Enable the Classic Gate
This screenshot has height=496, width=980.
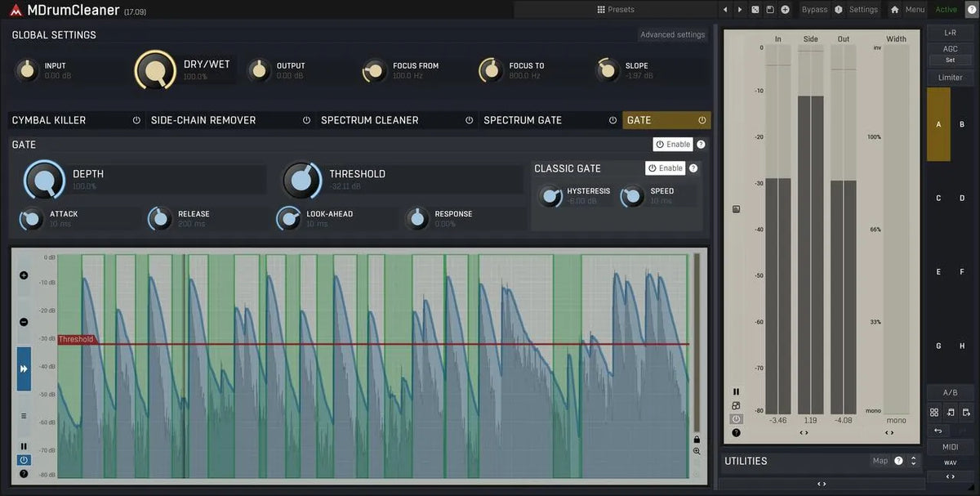[666, 168]
